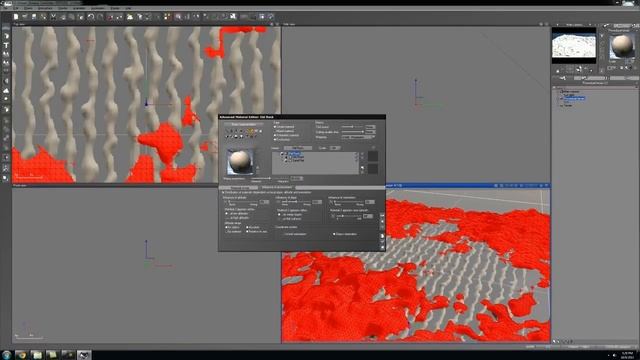Select the Text tool in left toolbar
This screenshot has height=360, width=640.
tap(6, 45)
